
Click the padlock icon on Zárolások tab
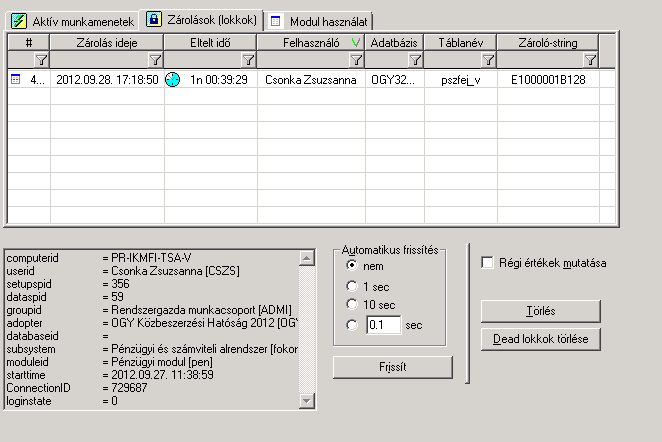(154, 19)
